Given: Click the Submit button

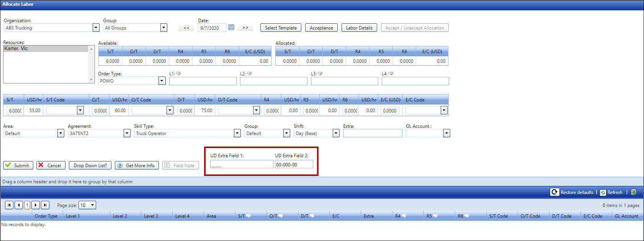Looking at the screenshot, I should [x=18, y=165].
